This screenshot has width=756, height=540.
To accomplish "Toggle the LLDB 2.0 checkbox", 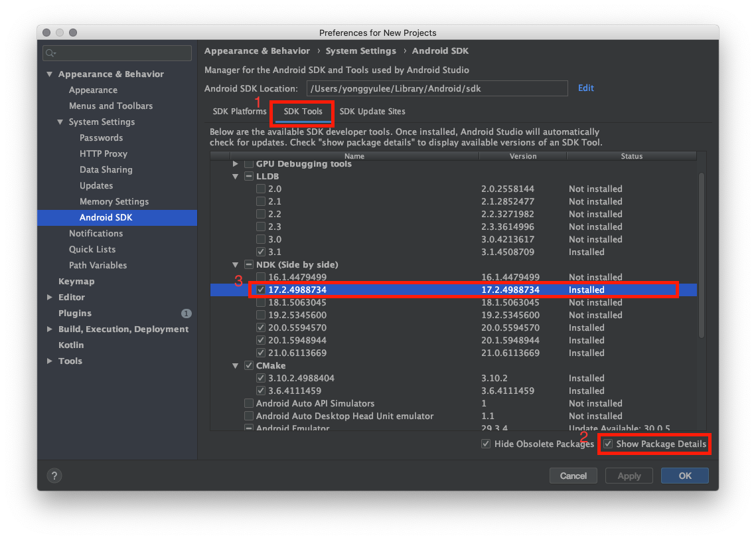I will click(x=261, y=189).
